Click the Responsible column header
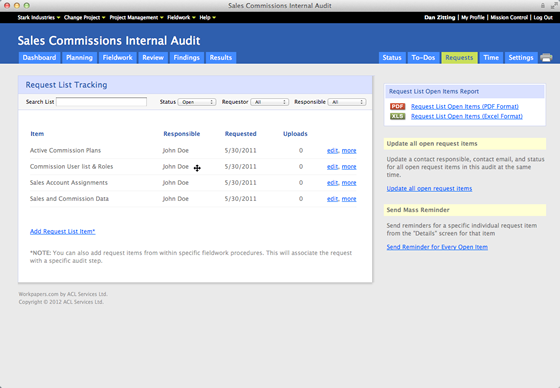The width and height of the screenshot is (560, 388). click(x=182, y=134)
